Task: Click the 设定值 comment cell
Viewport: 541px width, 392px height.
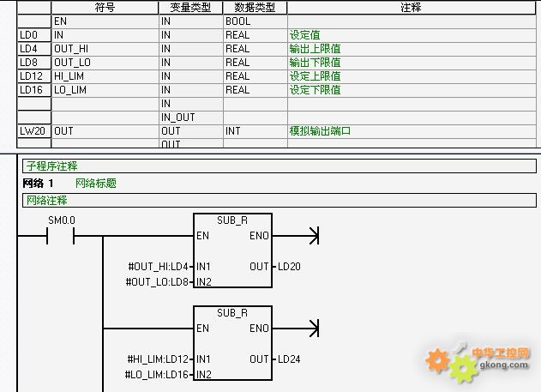Action: pyautogui.click(x=412, y=35)
